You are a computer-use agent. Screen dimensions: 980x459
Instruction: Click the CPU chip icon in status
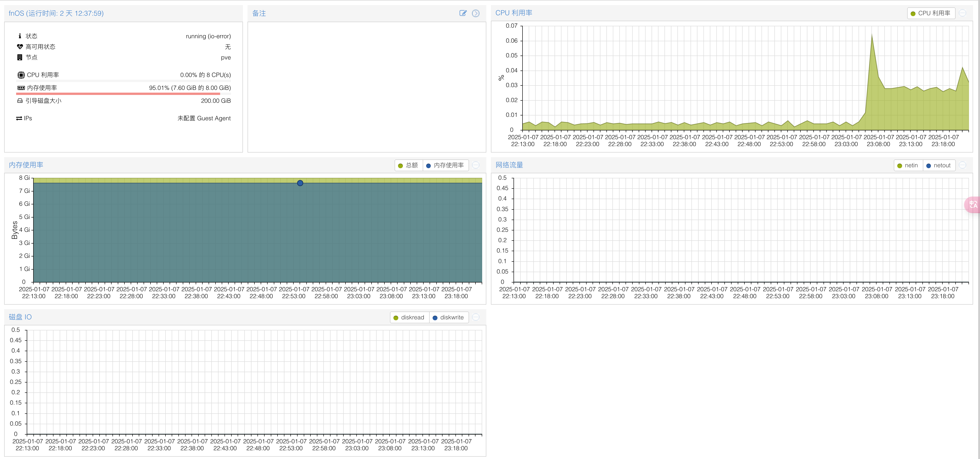coord(21,75)
